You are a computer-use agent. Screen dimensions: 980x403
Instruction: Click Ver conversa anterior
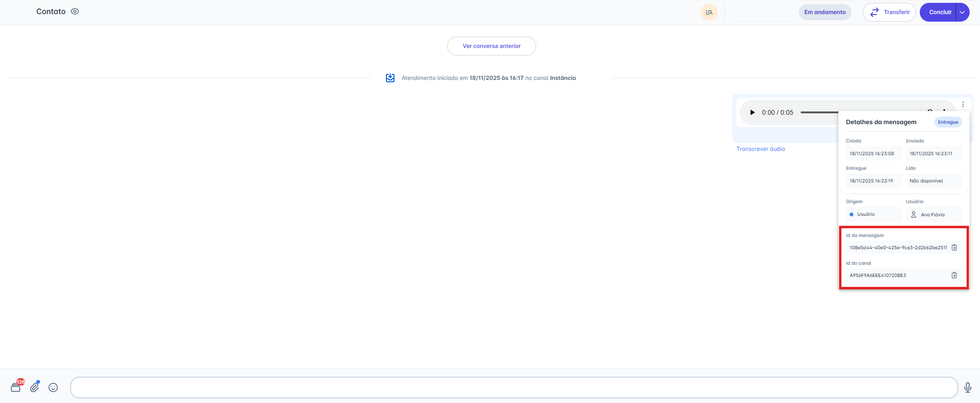pos(491,46)
